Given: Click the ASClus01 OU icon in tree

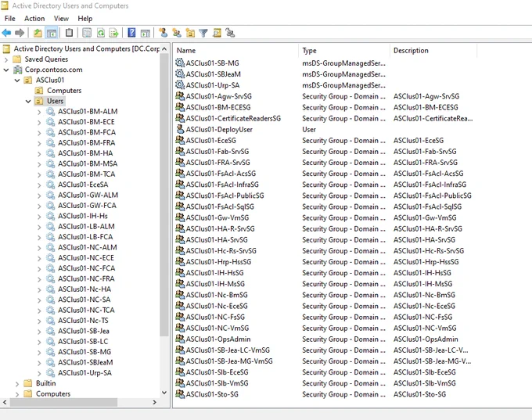Looking at the screenshot, I should (x=28, y=80).
